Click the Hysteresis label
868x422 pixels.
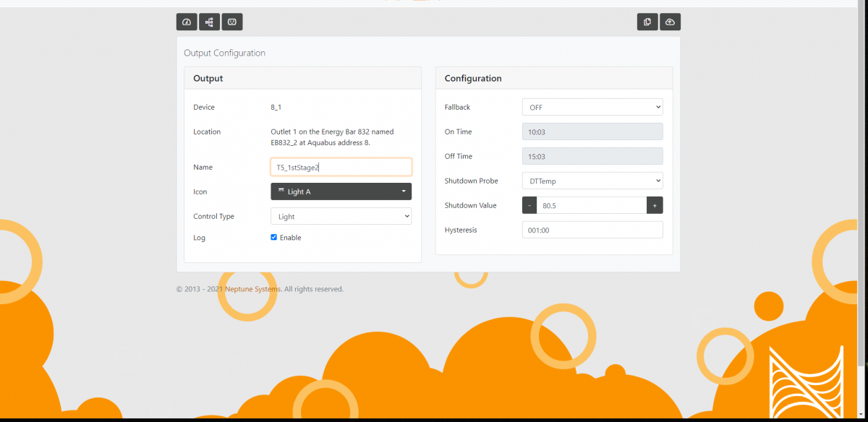pos(461,230)
